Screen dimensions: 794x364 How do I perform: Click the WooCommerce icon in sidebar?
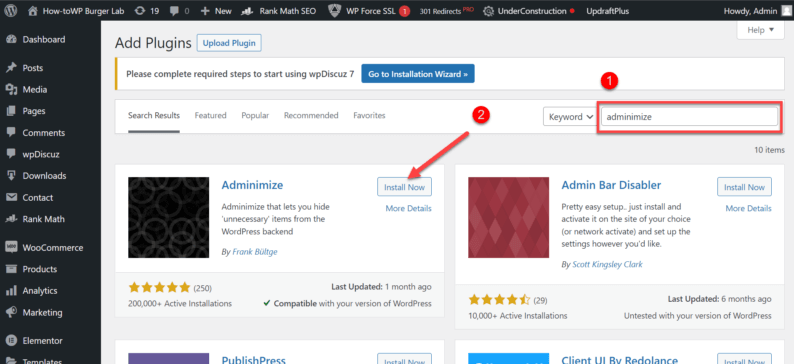coord(11,248)
